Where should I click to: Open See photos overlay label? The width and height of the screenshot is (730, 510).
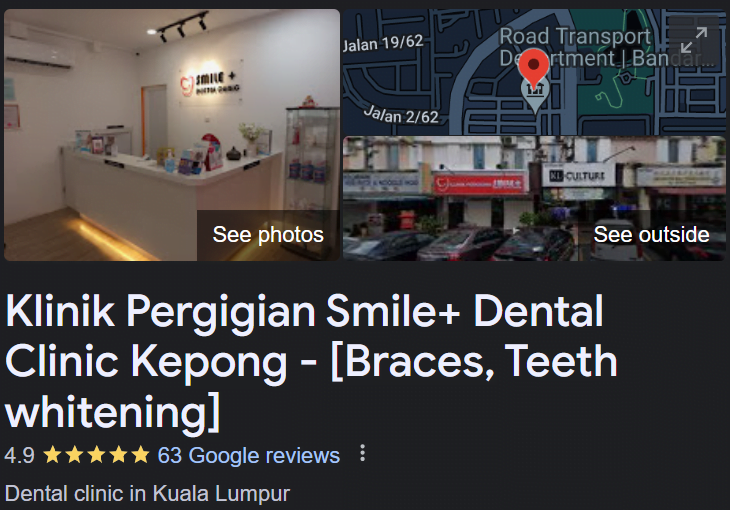tap(268, 235)
